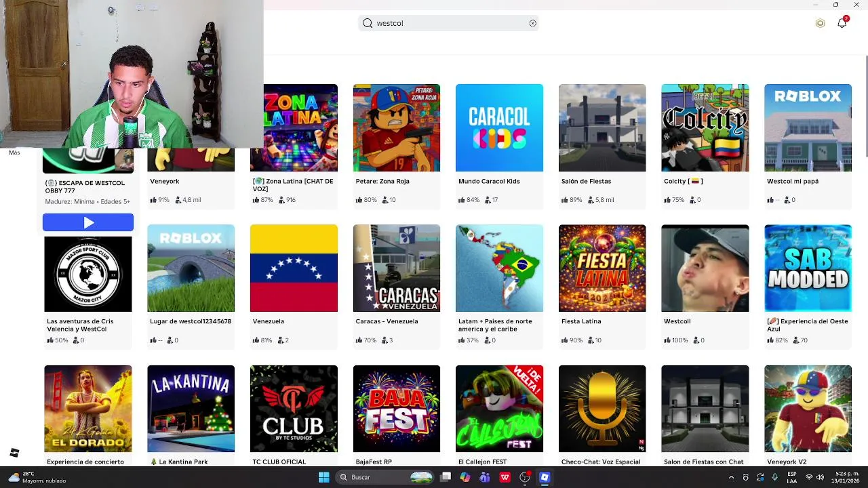
Task: Open Caracas - Venezuela thumbnail
Action: tap(397, 268)
